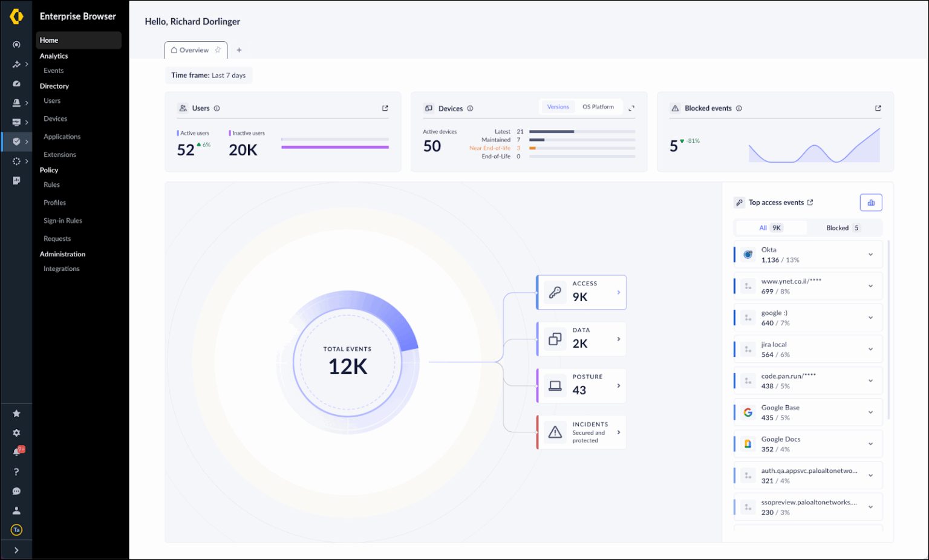Image resolution: width=929 pixels, height=560 pixels.
Task: Click the favorites star icon in sidebar
Action: click(x=16, y=414)
